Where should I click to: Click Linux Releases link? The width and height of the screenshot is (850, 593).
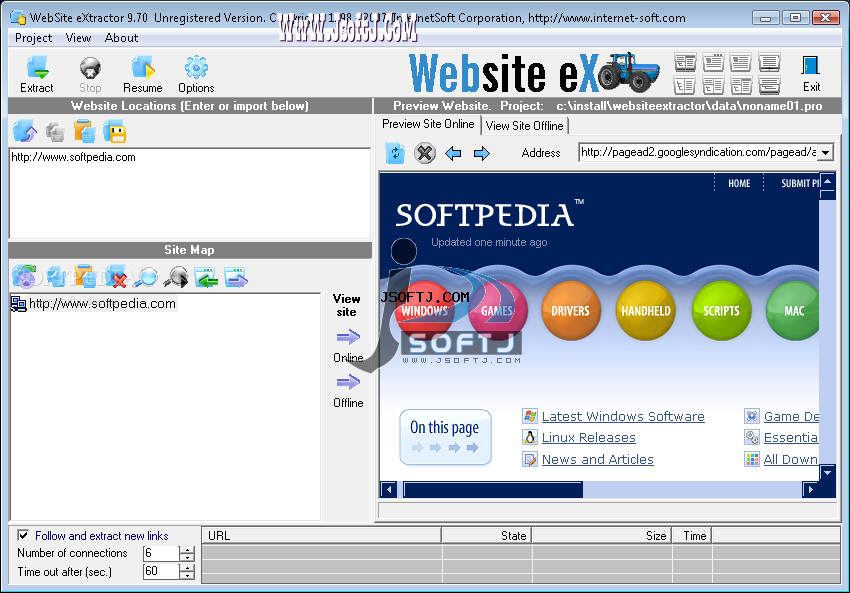pos(589,437)
